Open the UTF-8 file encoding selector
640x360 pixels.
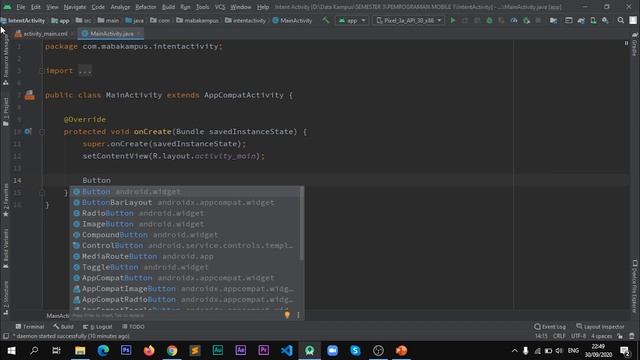578,336
